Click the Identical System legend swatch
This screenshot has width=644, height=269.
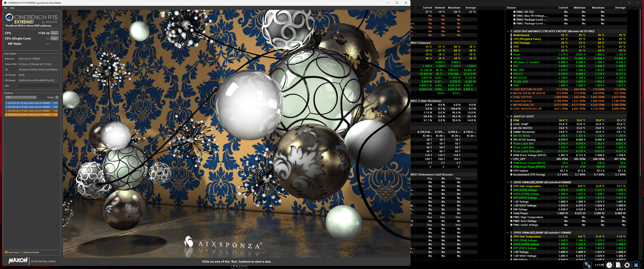[21, 252]
